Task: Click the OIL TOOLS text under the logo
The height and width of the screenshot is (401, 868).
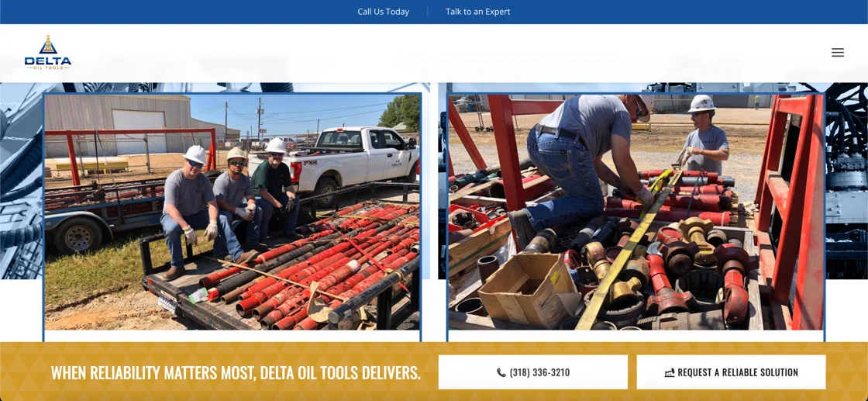Action: tap(47, 67)
